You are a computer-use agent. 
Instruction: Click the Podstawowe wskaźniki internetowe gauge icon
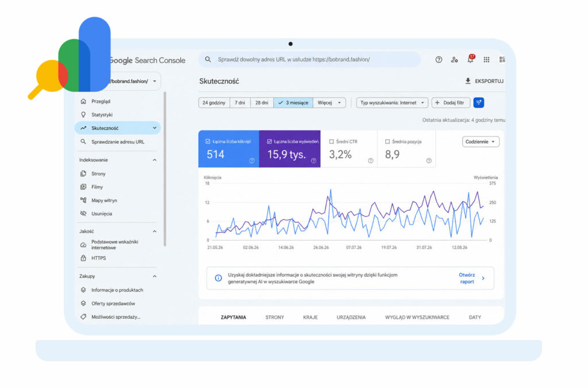83,245
